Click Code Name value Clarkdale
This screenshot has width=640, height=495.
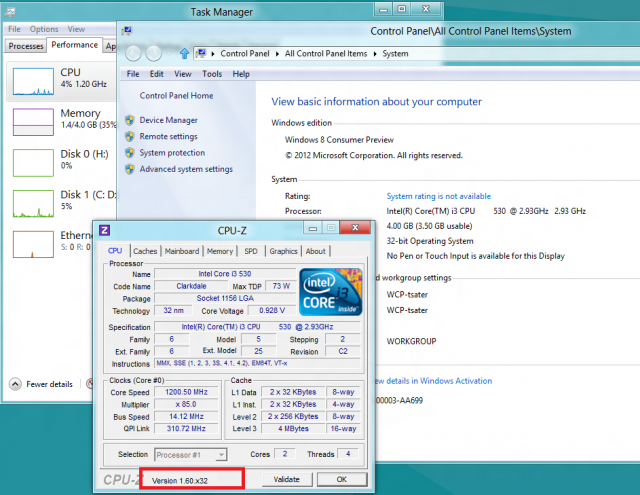tap(191, 286)
